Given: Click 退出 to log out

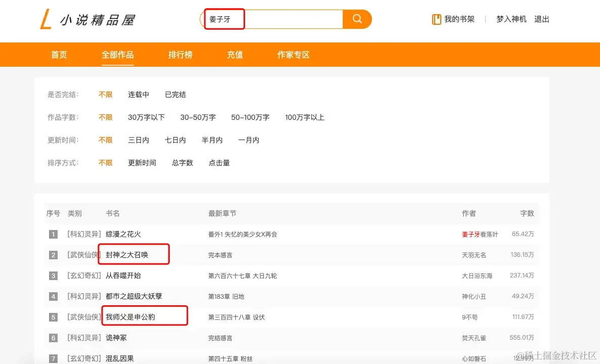Looking at the screenshot, I should pyautogui.click(x=541, y=19).
